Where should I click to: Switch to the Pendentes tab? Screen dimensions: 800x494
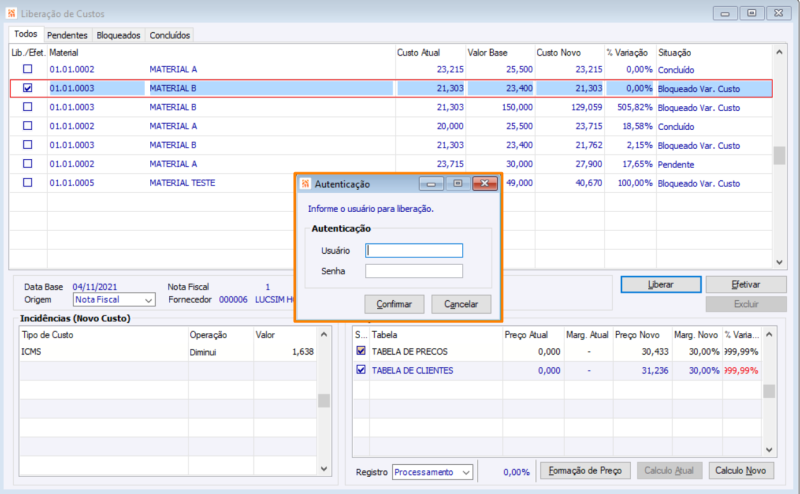click(67, 35)
